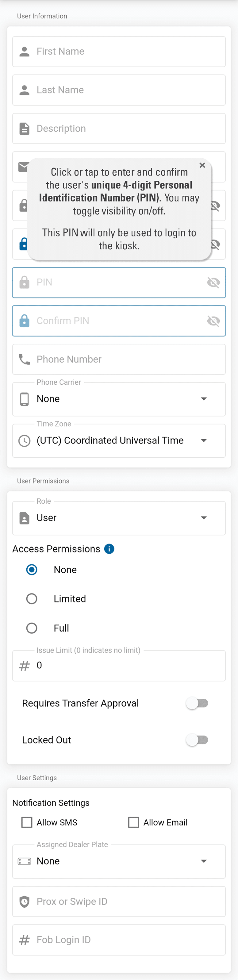Click the Access Permissions info icon
The image size is (238, 980).
point(109,549)
